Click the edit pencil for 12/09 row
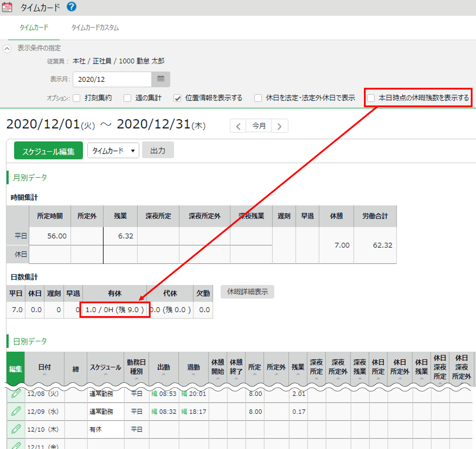This screenshot has width=476, height=449. 16,412
